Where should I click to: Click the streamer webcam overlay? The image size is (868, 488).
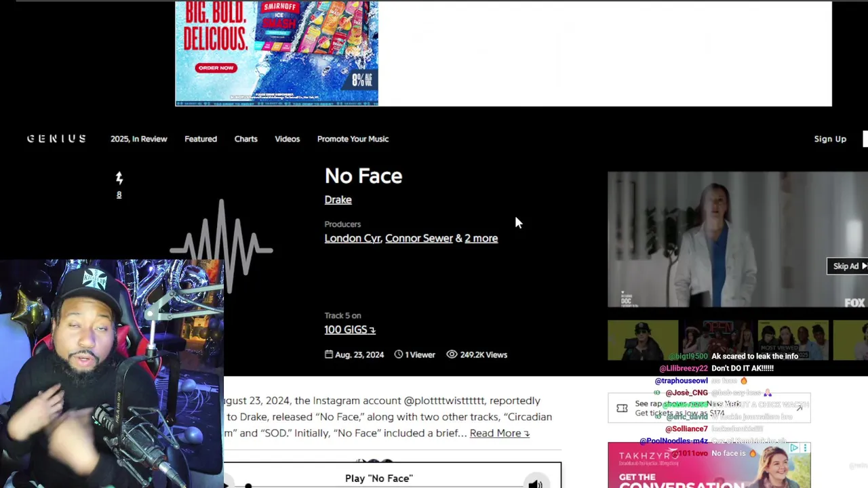pos(111,374)
